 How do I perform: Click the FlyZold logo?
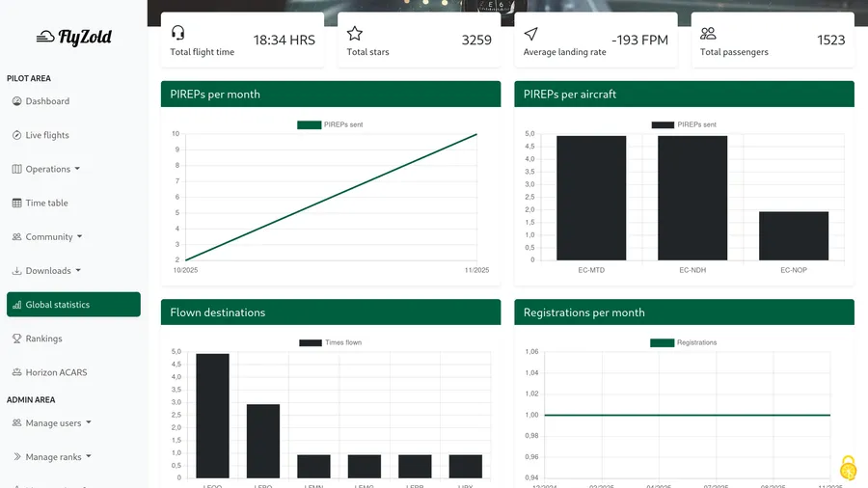pos(73,38)
